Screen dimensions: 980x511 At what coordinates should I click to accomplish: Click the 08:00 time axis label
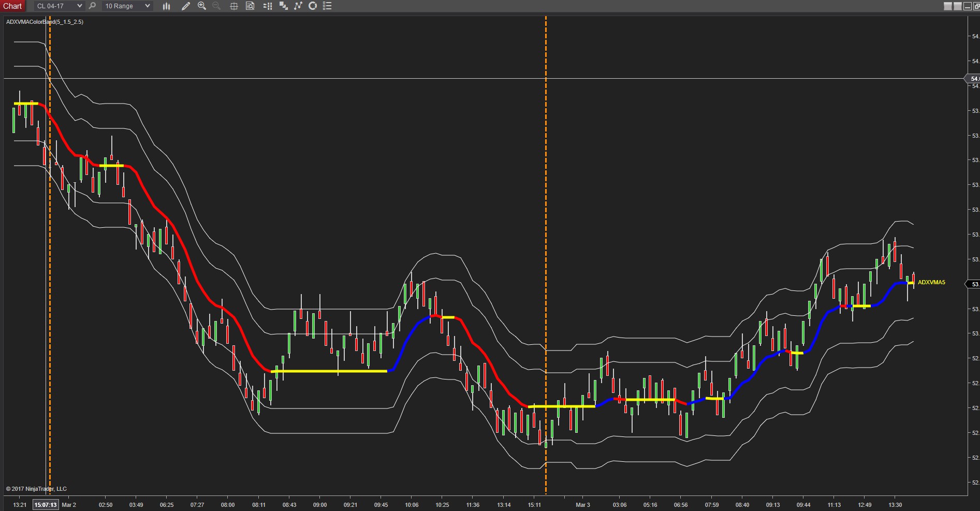228,505
